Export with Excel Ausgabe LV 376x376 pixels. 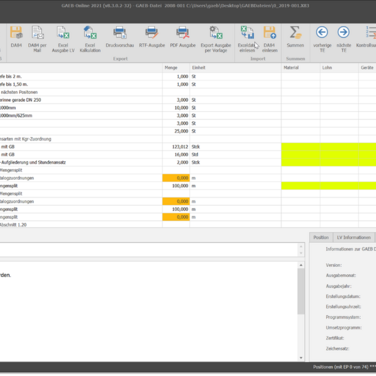(63, 39)
